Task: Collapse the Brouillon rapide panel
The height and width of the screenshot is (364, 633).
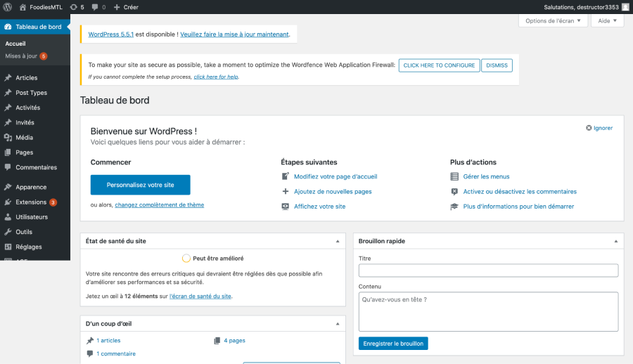Action: point(615,241)
